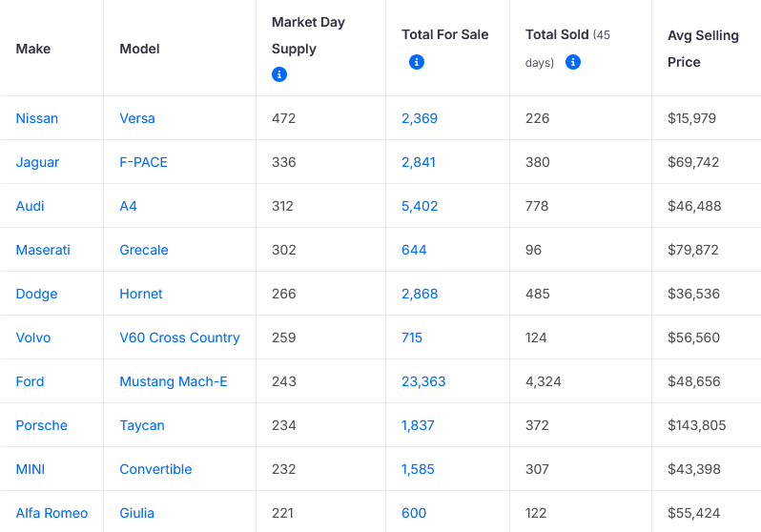This screenshot has height=532, width=761.
Task: Click the 715 for-sale link for V60
Action: click(x=412, y=338)
